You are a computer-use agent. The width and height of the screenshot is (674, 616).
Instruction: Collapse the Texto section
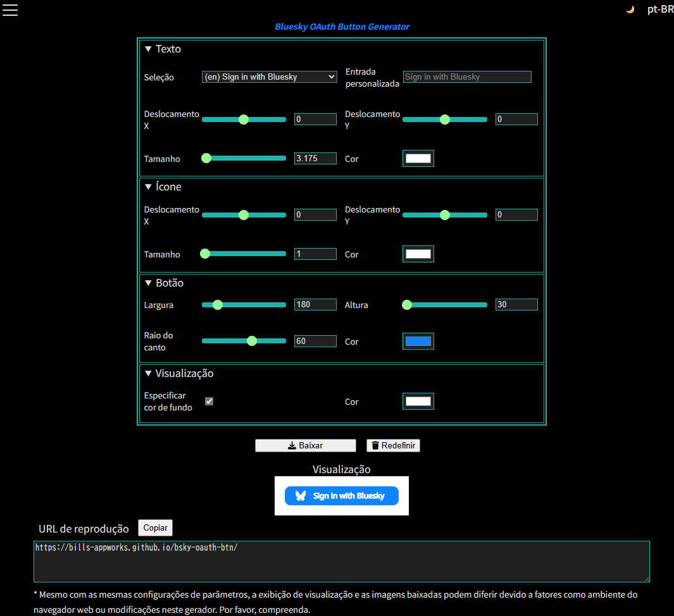(x=149, y=49)
